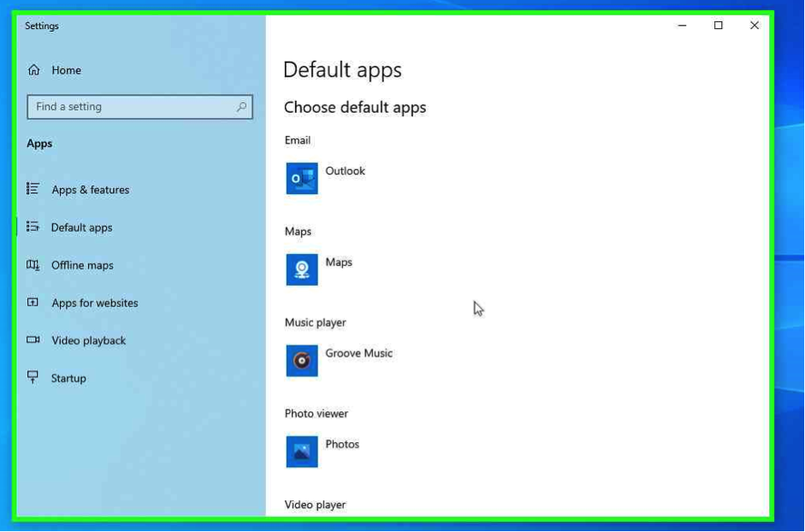The height and width of the screenshot is (532, 805).
Task: Click the Home icon in sidebar
Action: (34, 70)
